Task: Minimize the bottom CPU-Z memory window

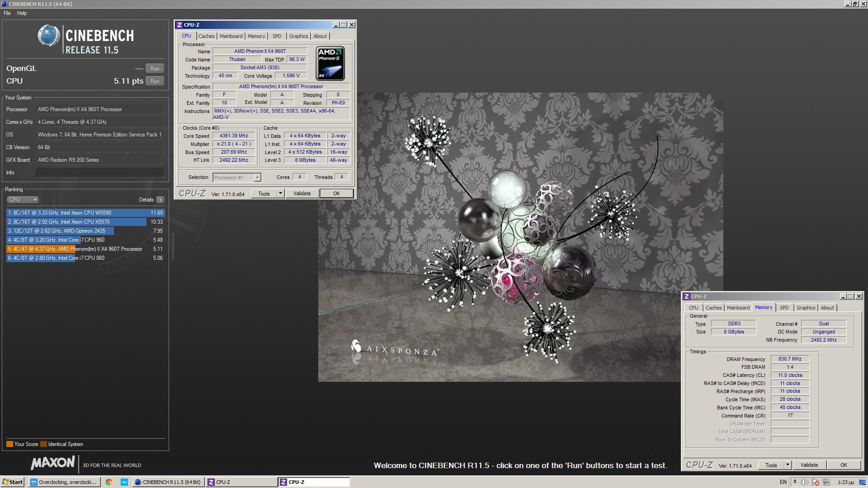Action: [x=843, y=296]
